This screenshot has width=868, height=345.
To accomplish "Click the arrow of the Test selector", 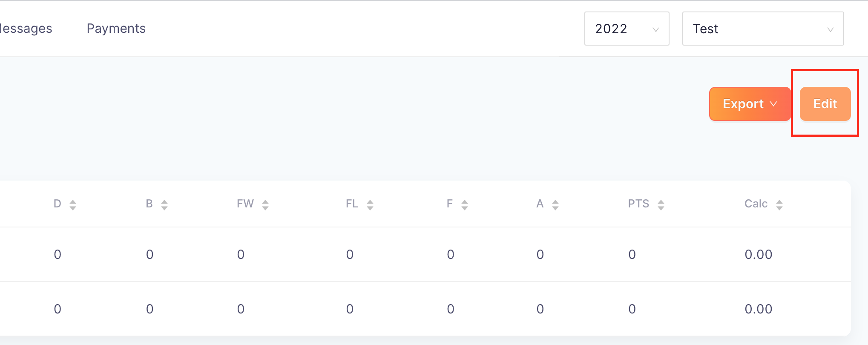I will [x=830, y=29].
